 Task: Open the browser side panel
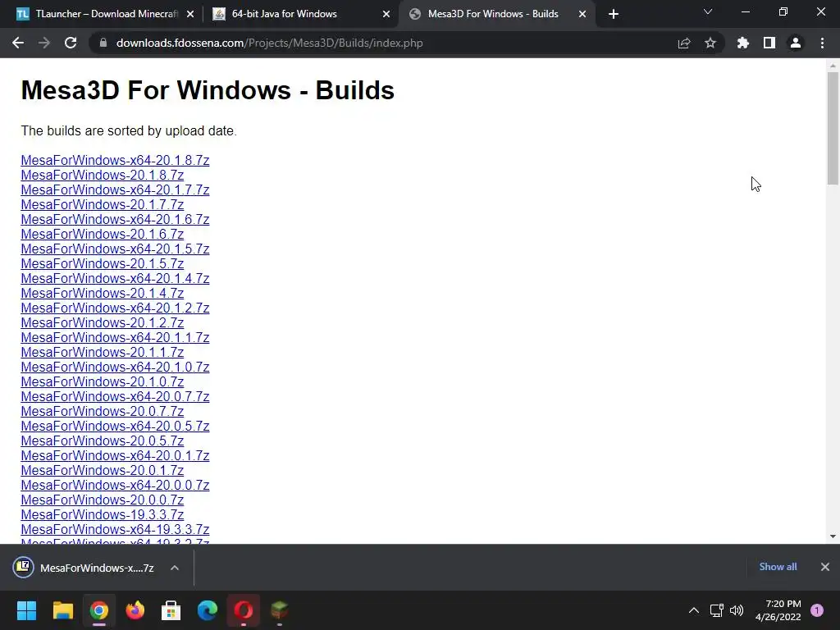(769, 43)
